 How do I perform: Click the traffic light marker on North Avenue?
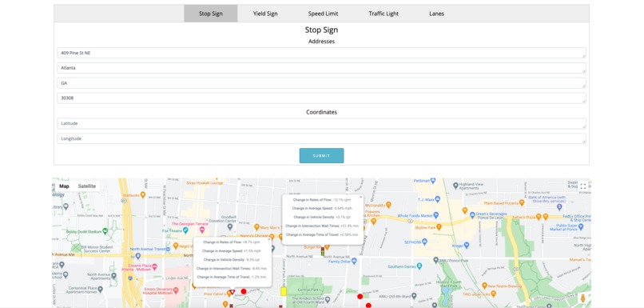click(323, 251)
